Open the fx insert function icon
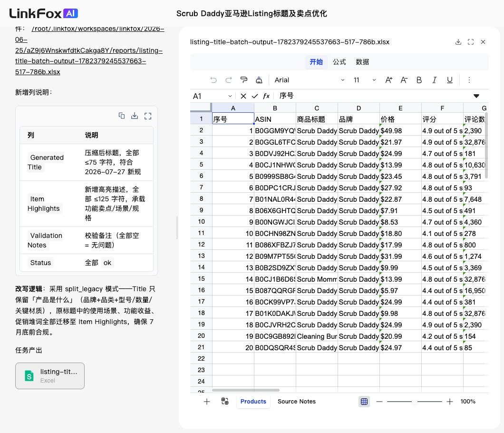Viewport: 504px width, 433px height. coord(266,96)
